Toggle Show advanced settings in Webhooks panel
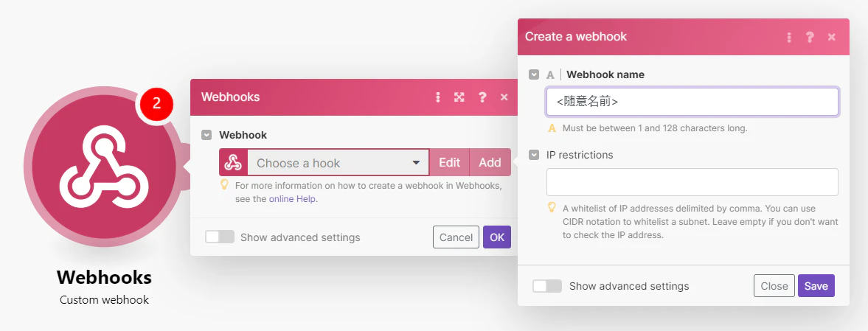The width and height of the screenshot is (868, 331). (x=220, y=237)
